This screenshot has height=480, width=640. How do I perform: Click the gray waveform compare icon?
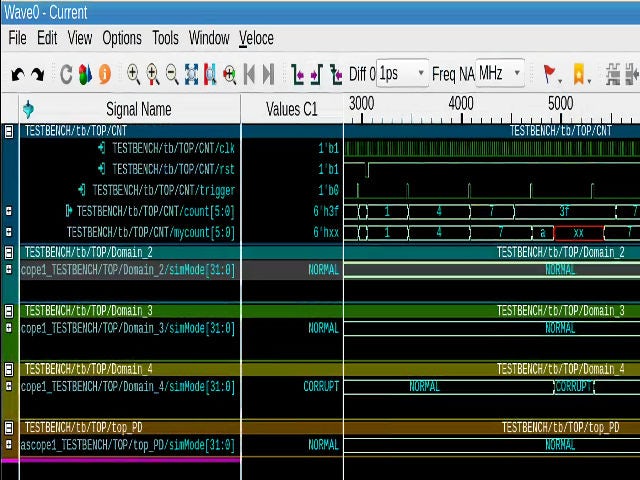click(x=613, y=74)
